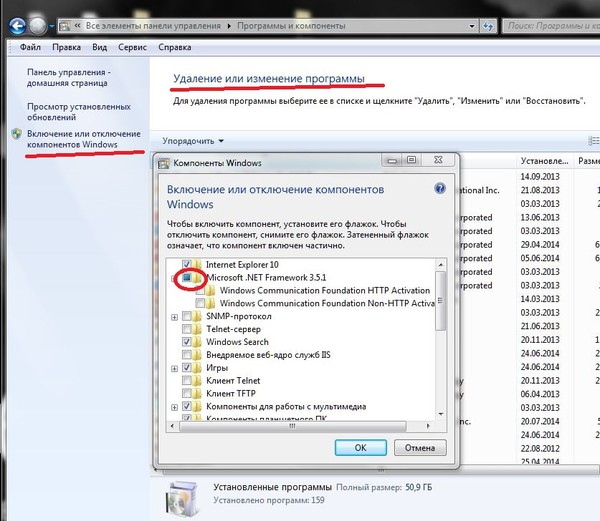Maximize the Компоненты Windows dialog

click(411, 160)
